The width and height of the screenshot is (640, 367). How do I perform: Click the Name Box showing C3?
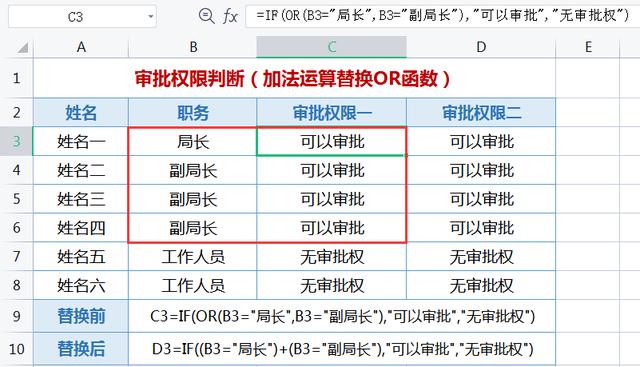click(82, 17)
